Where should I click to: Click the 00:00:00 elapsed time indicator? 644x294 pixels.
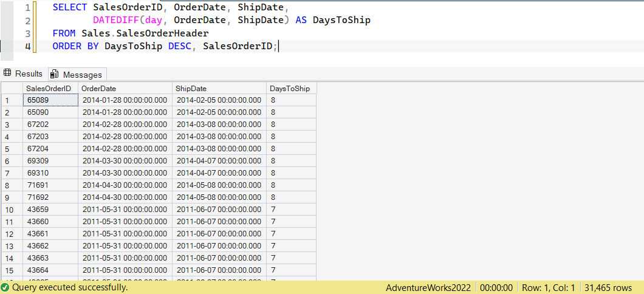click(x=496, y=287)
